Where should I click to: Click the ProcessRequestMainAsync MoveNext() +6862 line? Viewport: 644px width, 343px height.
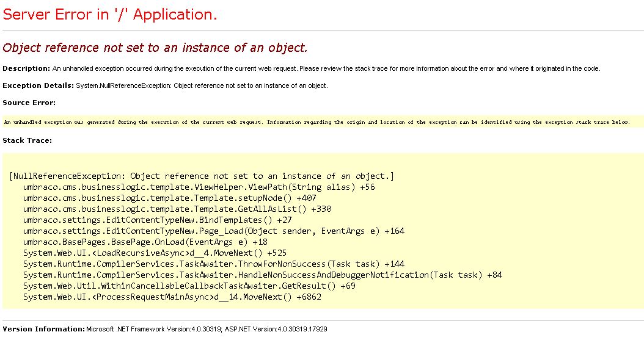point(172,297)
